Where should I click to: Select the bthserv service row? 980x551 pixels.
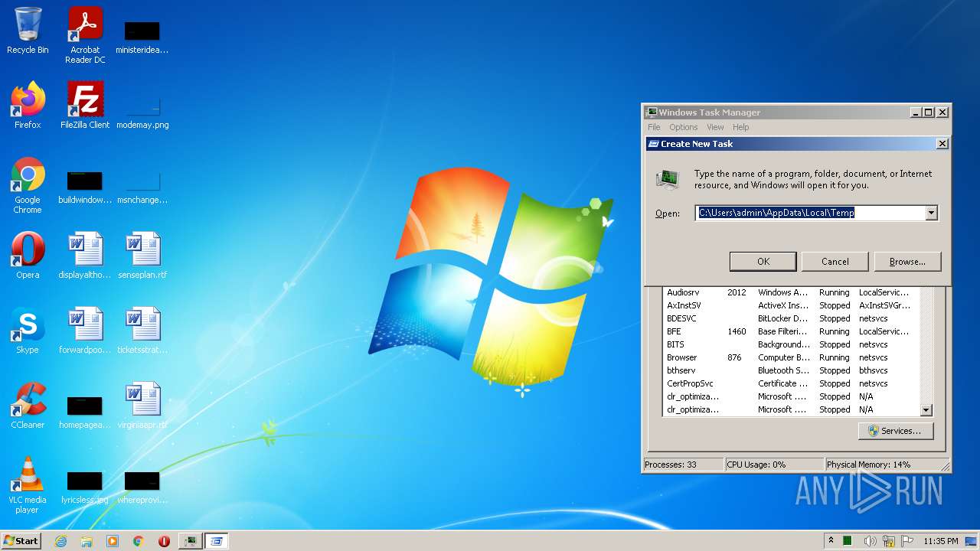[791, 370]
